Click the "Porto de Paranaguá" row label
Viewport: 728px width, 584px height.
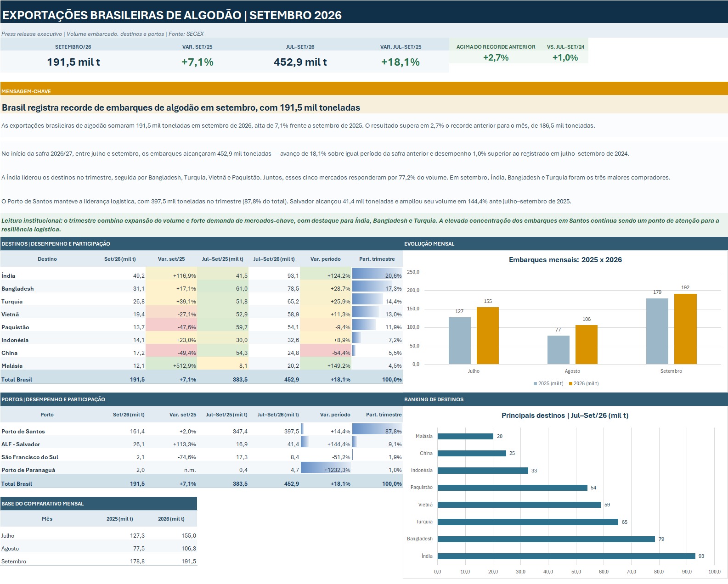28,470
